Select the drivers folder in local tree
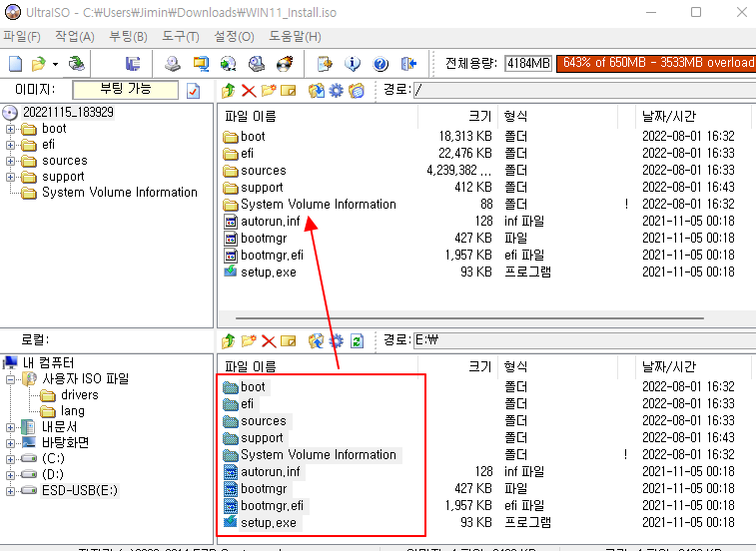Screen dimensions: 756x551 click(x=80, y=395)
